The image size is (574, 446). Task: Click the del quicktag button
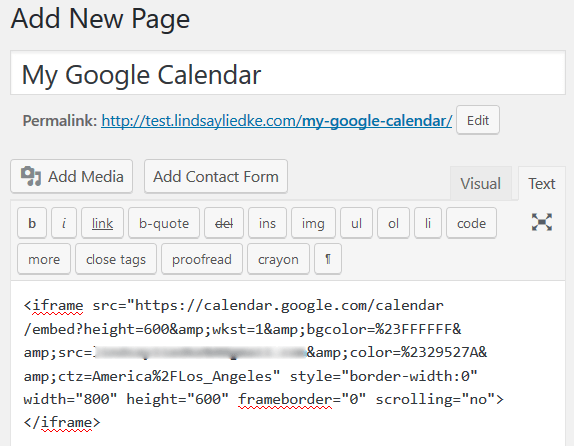pyautogui.click(x=224, y=223)
